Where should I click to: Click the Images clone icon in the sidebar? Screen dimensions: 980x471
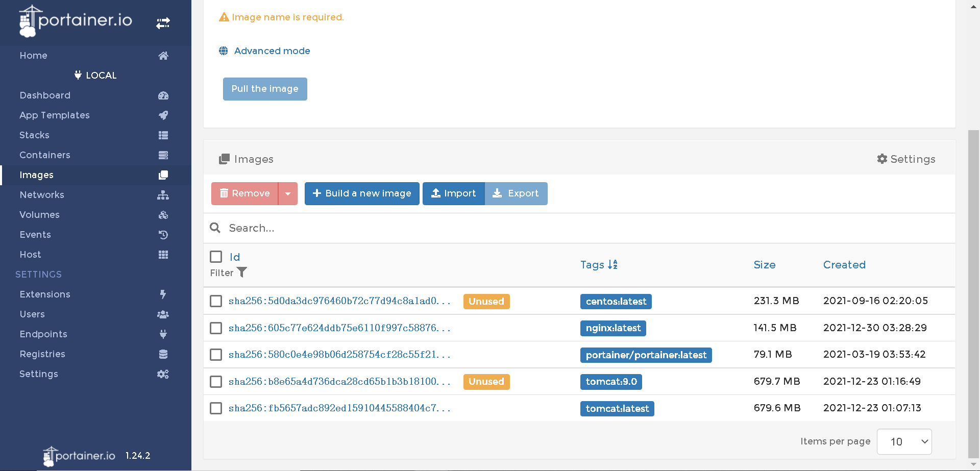pos(163,175)
